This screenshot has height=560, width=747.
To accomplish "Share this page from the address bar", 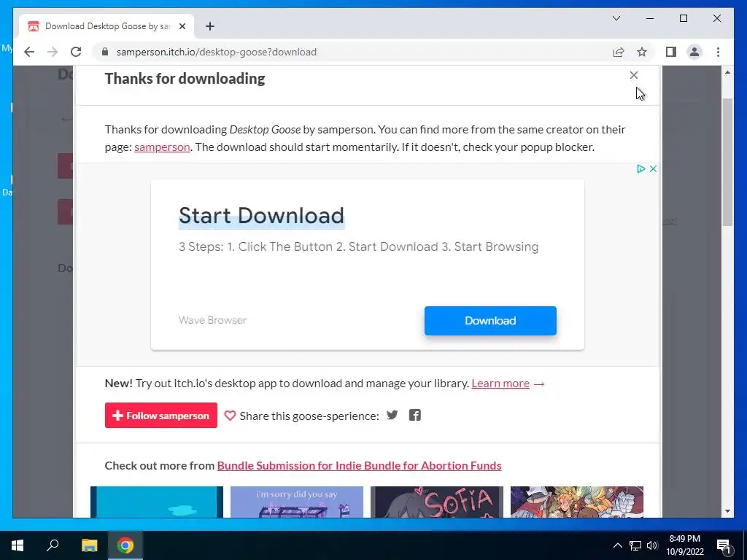I will [619, 52].
